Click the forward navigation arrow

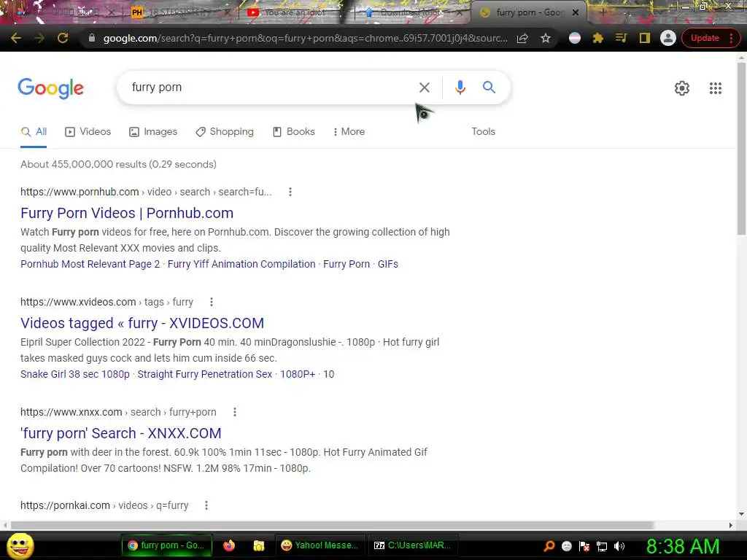point(39,38)
